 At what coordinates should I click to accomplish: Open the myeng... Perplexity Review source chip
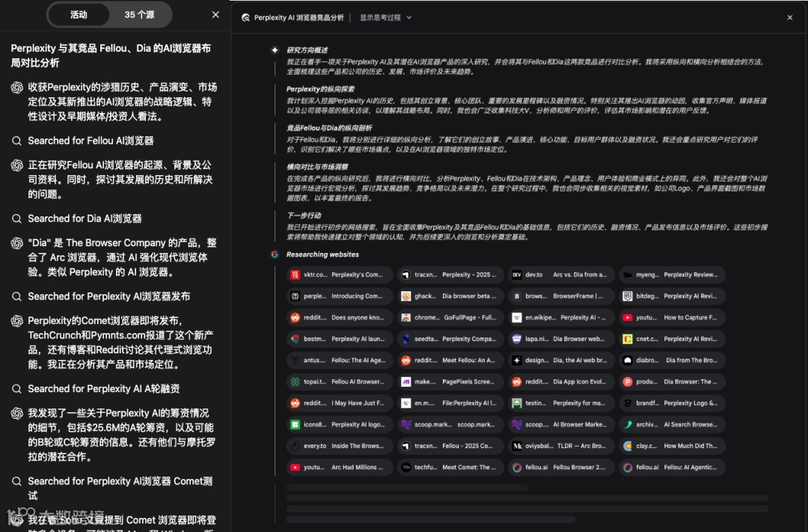point(672,275)
